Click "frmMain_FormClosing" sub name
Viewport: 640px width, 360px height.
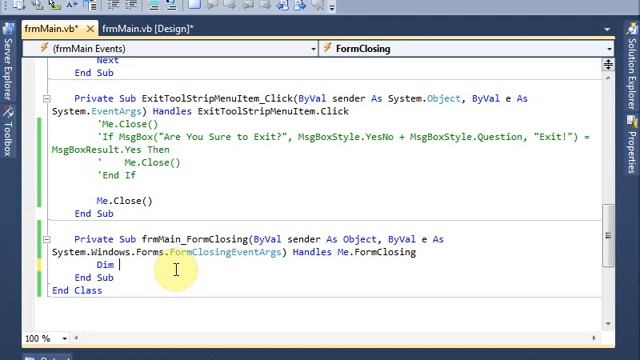[x=195, y=240]
